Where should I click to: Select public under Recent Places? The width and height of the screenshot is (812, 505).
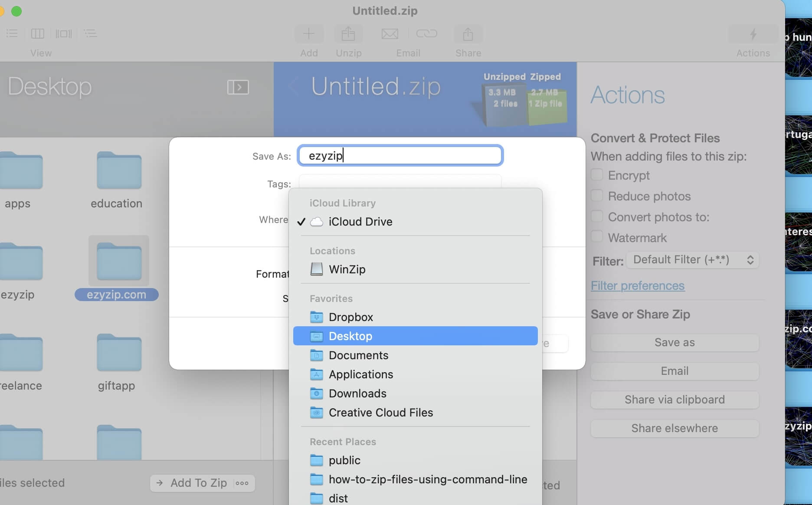point(344,460)
